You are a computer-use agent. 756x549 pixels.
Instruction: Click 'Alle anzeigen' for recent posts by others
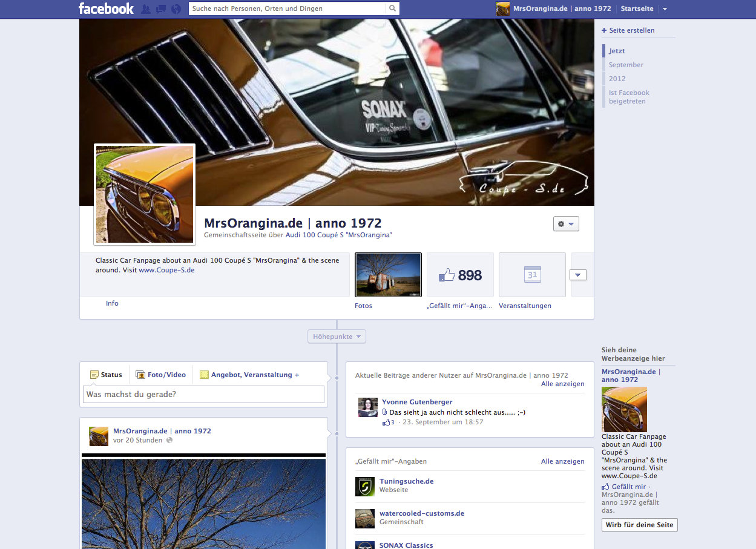563,384
